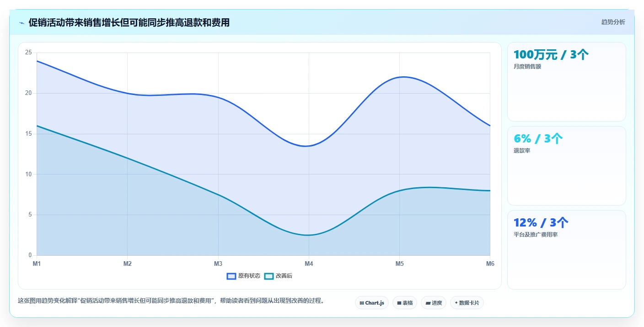This screenshot has width=644, height=327.
Task: Click the 改善后 legend label
Action: pos(284,276)
